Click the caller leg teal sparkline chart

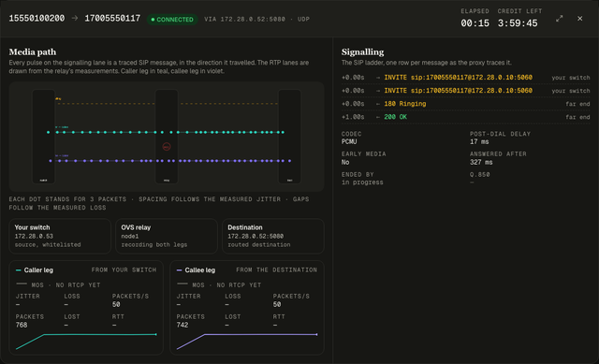(x=86, y=342)
